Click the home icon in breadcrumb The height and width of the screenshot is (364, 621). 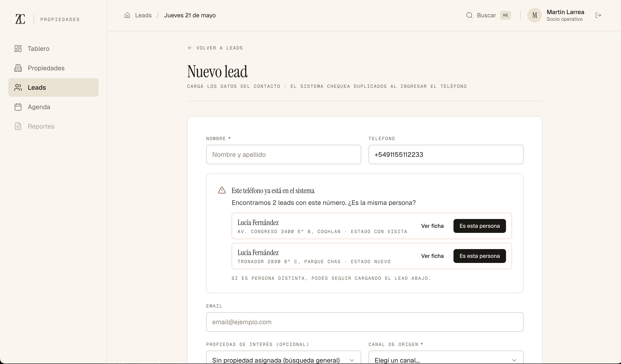click(x=127, y=15)
